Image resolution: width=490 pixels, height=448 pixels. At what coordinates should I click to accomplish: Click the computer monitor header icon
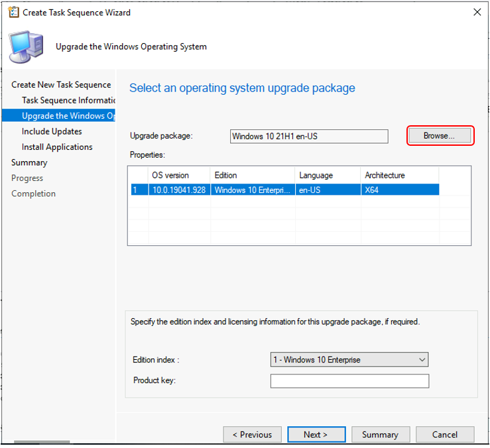tap(27, 47)
